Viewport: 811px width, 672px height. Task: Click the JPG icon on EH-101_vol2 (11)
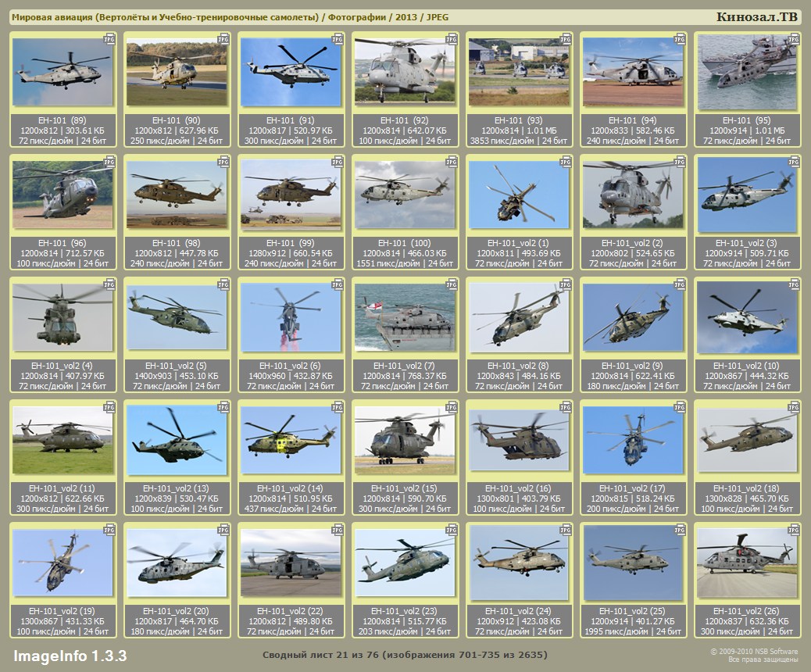109,407
